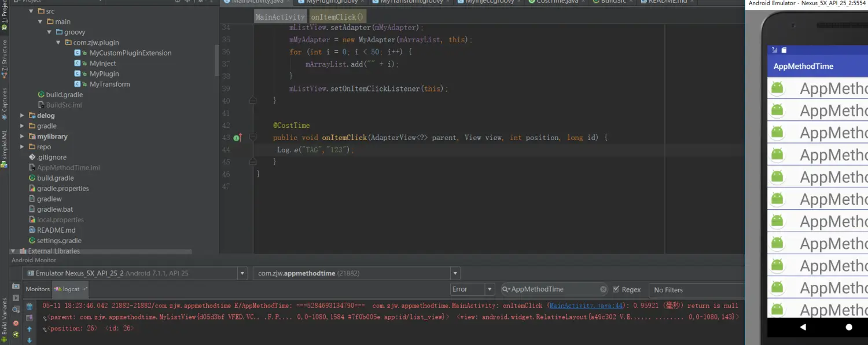Collapse the main folder

pos(41,21)
